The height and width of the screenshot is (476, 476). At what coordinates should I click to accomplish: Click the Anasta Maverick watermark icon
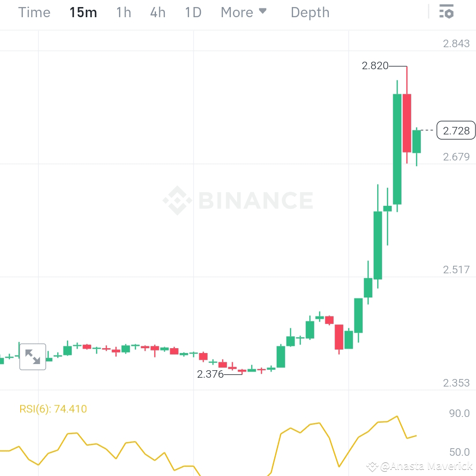point(372,466)
